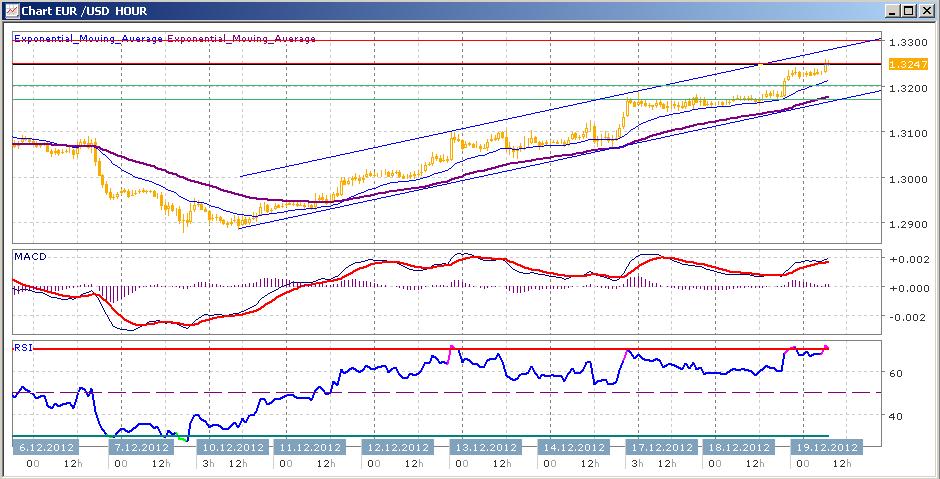This screenshot has height=479, width=940.
Task: Click the 60 level on RSI scale
Action: click(x=896, y=373)
